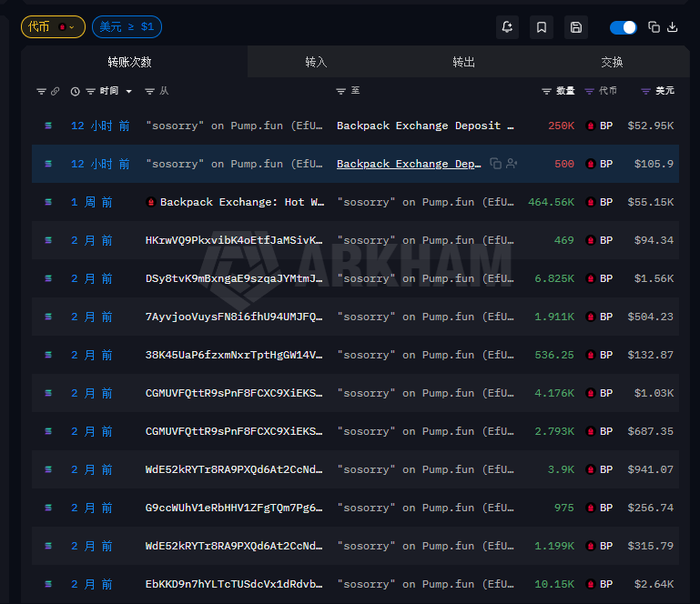
Task: Switch to the 转出 tab
Action: click(x=464, y=62)
